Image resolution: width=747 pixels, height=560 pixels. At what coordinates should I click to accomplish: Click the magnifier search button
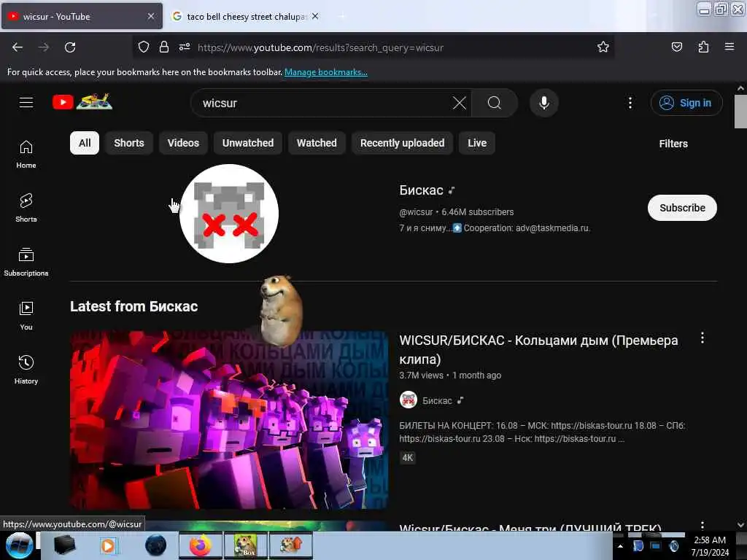click(495, 103)
